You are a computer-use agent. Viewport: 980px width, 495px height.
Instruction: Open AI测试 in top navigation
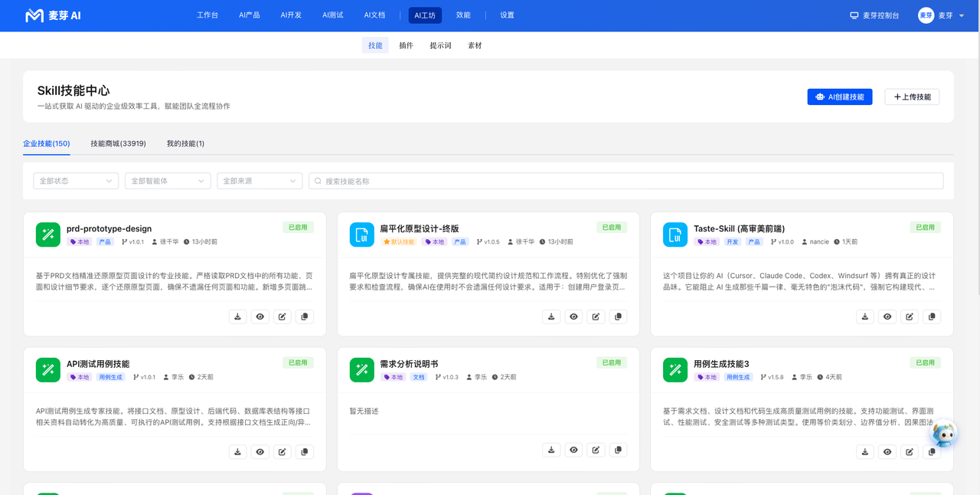[333, 15]
